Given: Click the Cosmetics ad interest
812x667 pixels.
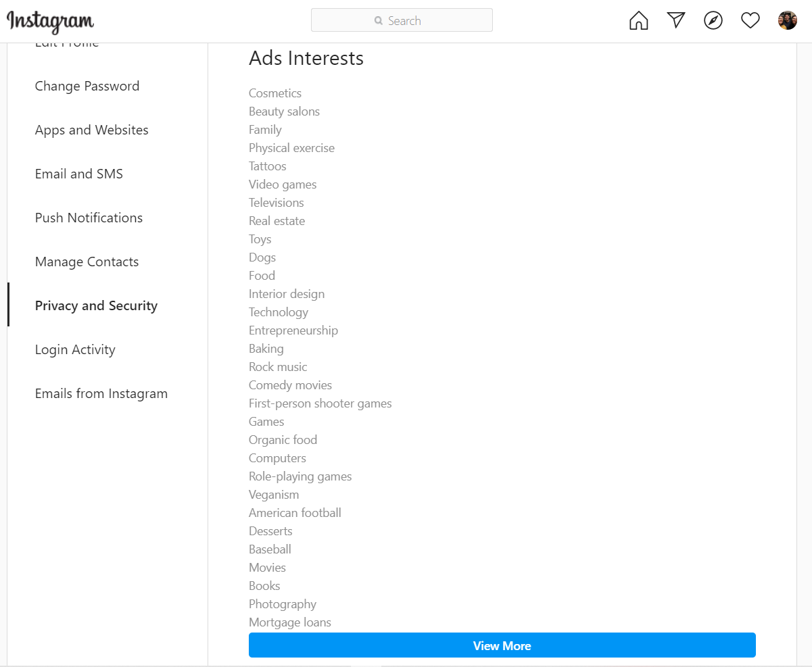Looking at the screenshot, I should tap(275, 93).
